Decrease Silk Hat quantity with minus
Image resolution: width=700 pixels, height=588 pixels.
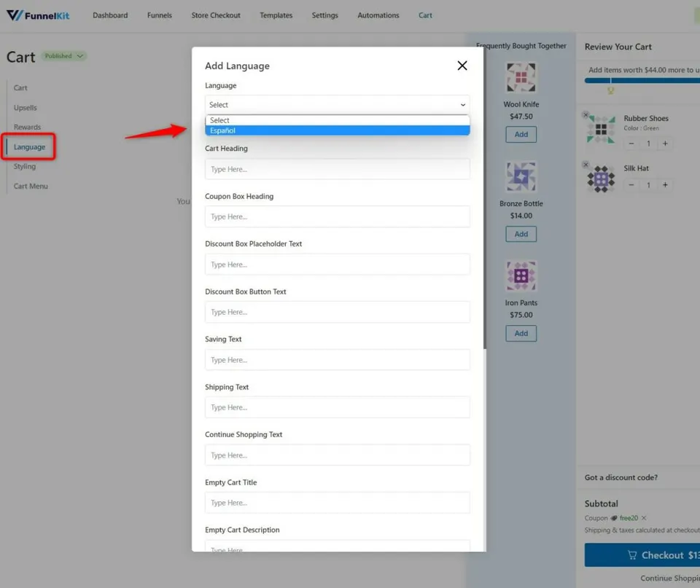[631, 184]
